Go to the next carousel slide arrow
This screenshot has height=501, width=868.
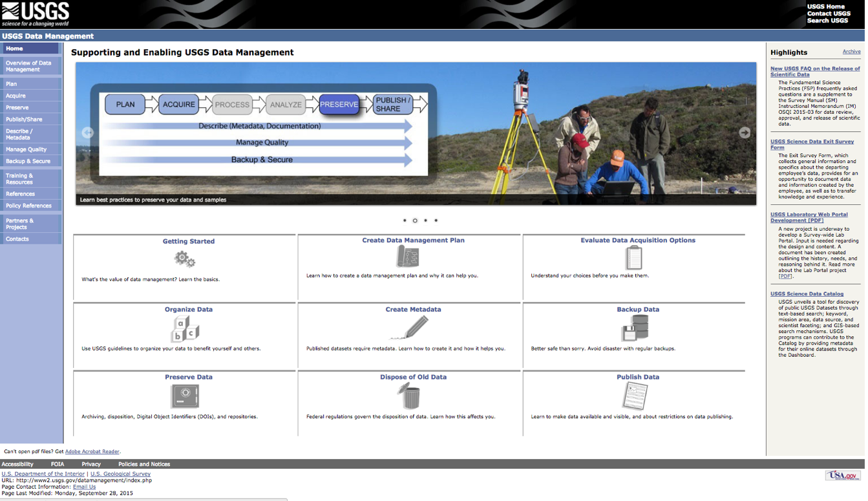(745, 132)
